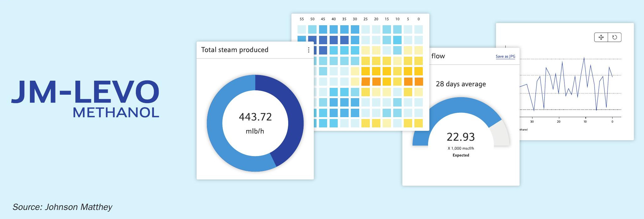
Task: Click the line chart x-axis label 30
Action: pyautogui.click(x=532, y=121)
